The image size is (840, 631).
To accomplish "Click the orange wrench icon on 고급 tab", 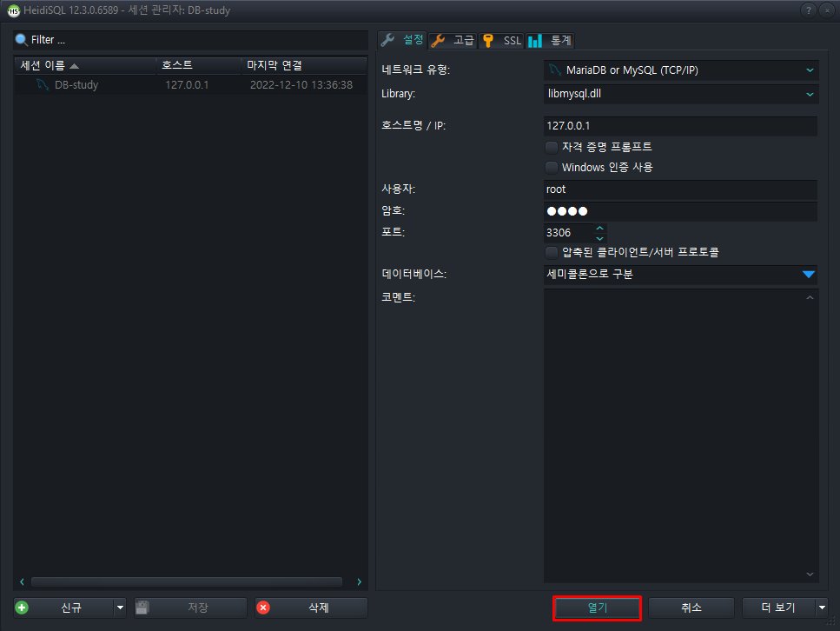I will click(x=438, y=41).
